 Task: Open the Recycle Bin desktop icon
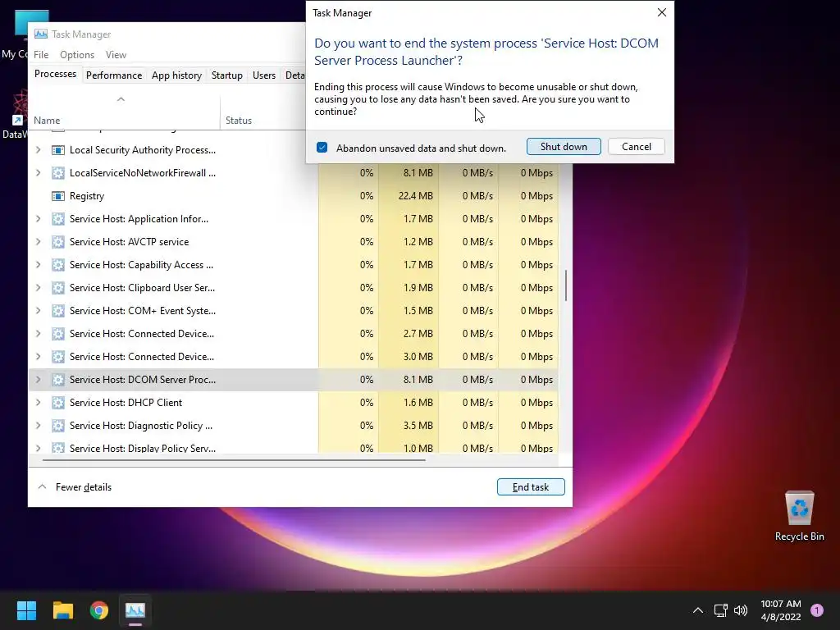point(799,515)
